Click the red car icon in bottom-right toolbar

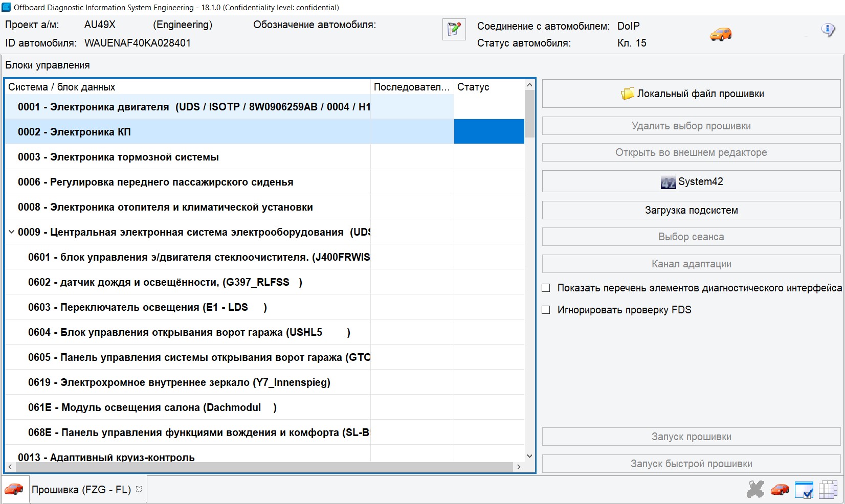(x=780, y=489)
